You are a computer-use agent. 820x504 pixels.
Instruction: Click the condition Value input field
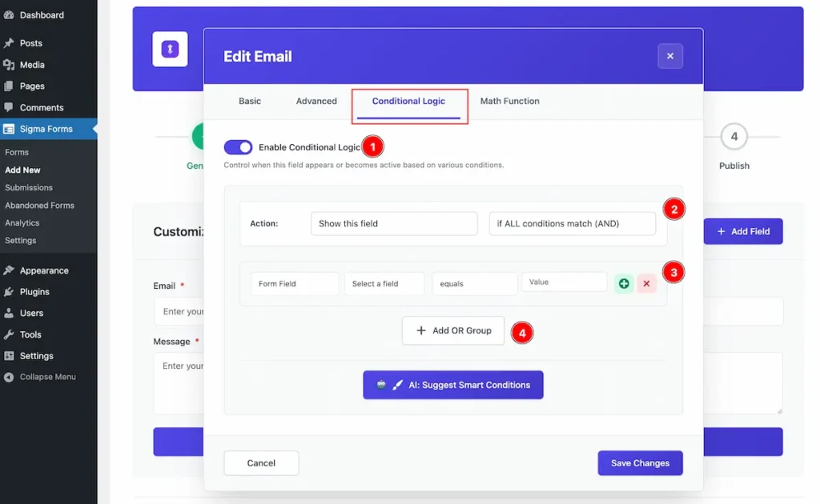pos(564,282)
